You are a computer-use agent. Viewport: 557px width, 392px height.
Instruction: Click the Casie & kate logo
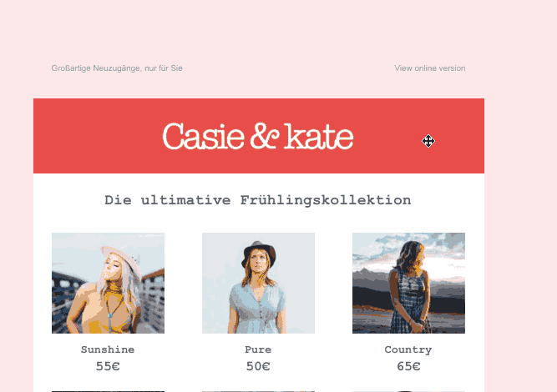(x=258, y=136)
